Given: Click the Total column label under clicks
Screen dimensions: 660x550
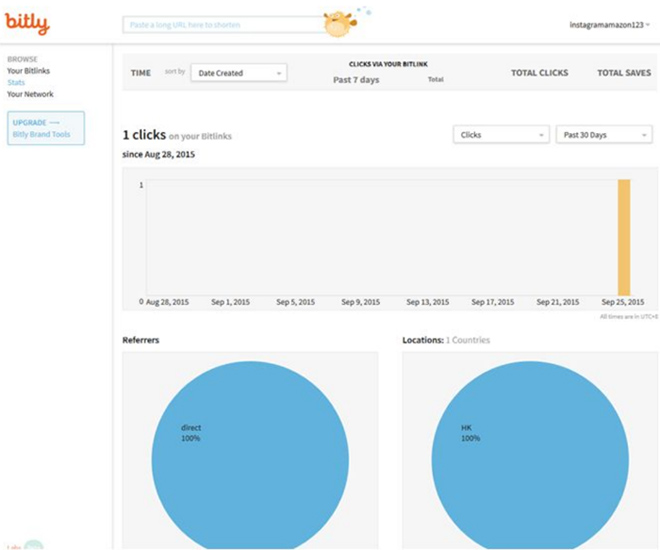Looking at the screenshot, I should [x=436, y=79].
